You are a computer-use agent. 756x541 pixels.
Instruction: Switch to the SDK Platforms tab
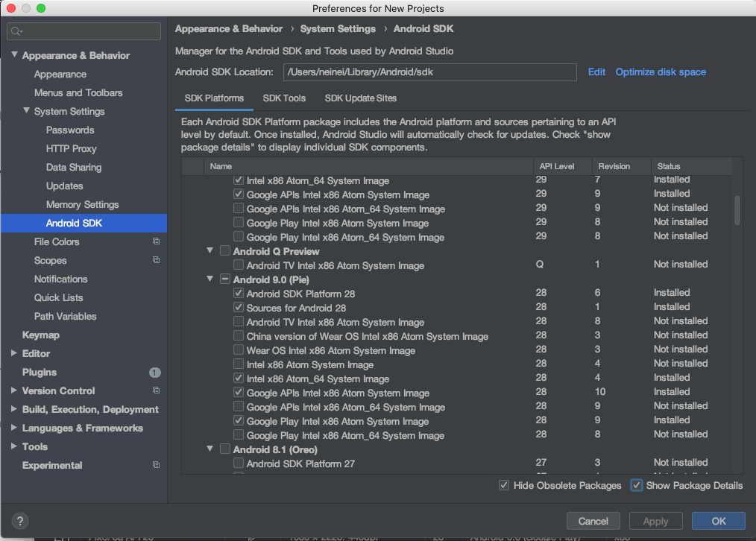tap(214, 98)
